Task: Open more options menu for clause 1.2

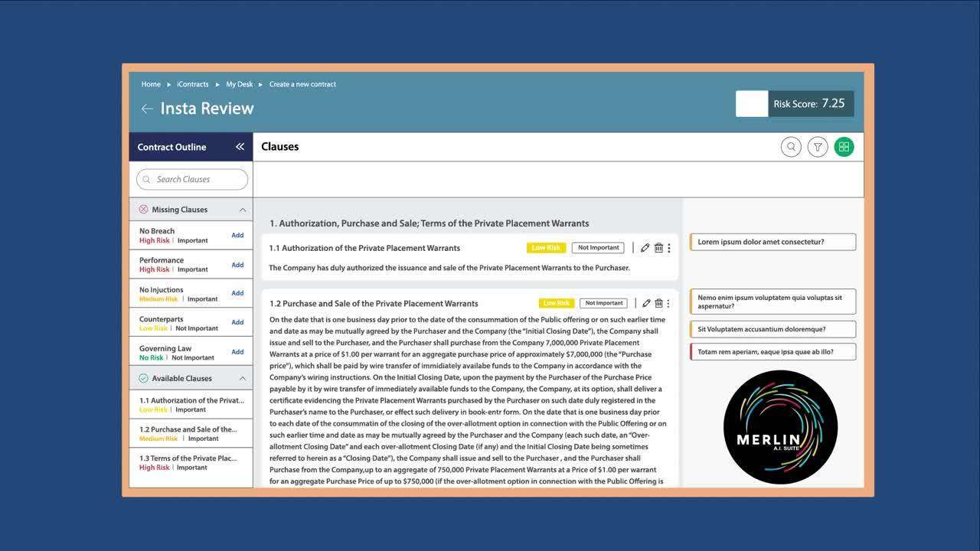Action: coord(669,303)
